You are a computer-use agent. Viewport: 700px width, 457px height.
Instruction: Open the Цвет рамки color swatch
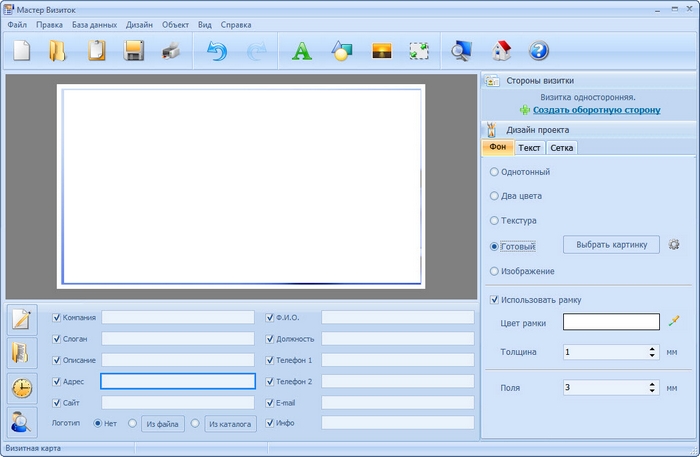pos(611,322)
